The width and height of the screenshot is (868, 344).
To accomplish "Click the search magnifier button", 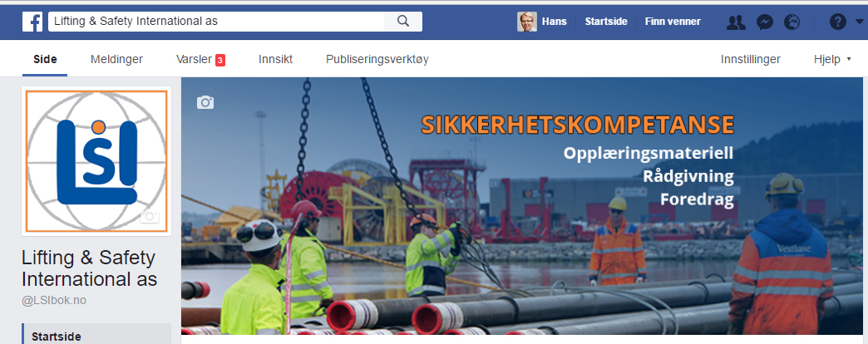I will (x=403, y=22).
